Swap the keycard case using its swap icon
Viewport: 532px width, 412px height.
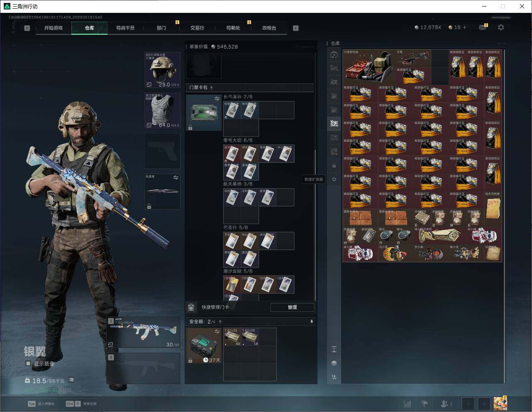pos(217,98)
